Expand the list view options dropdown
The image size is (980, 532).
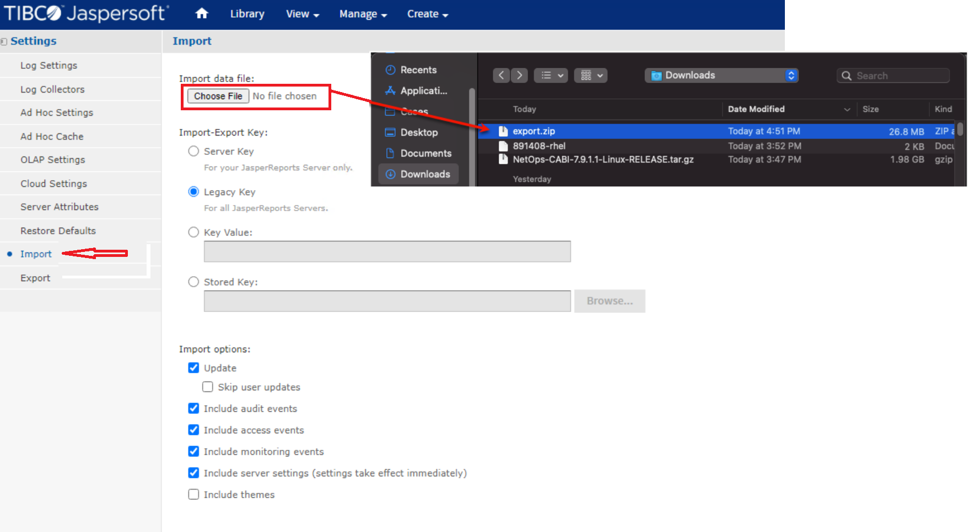pyautogui.click(x=551, y=76)
